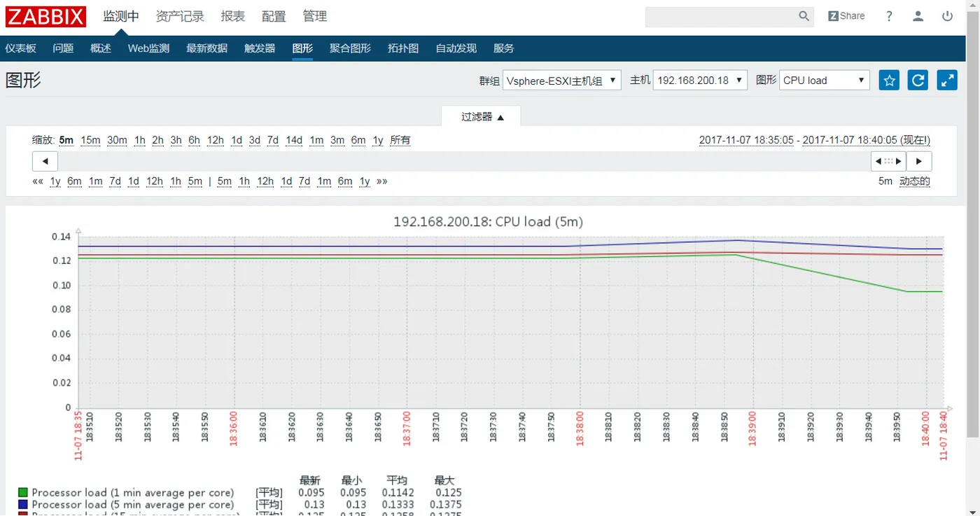Click the blue 5 min average legend swatch
This screenshot has width=980, height=516.
click(23, 504)
